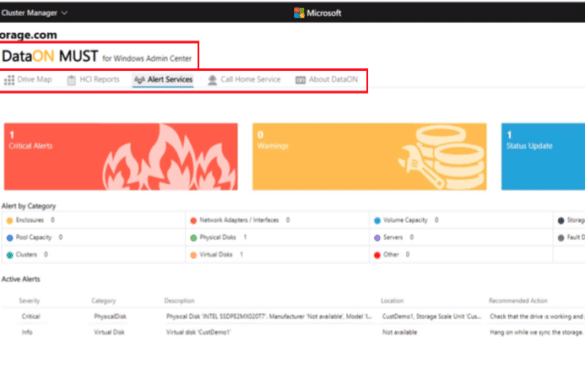The width and height of the screenshot is (585, 390).
Task: Sort by Recommended Action column header
Action: 518,301
